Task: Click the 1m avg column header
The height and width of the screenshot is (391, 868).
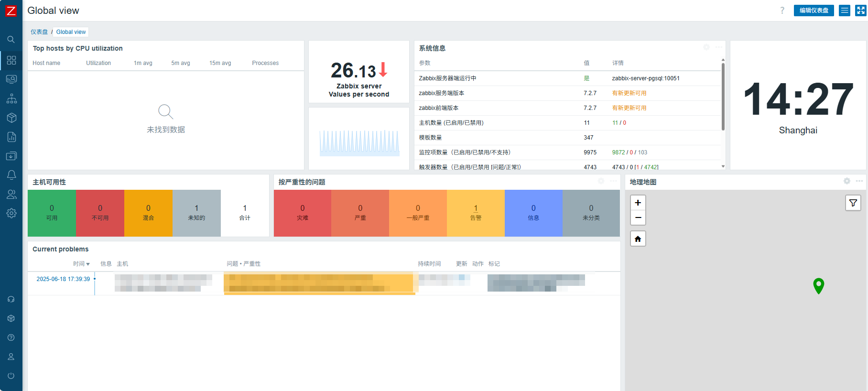Action: [x=143, y=63]
